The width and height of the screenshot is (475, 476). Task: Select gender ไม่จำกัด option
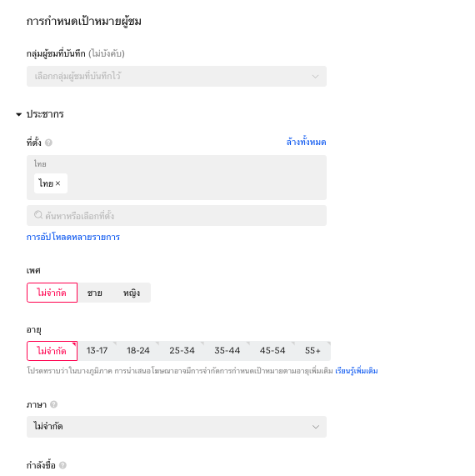pyautogui.click(x=52, y=293)
